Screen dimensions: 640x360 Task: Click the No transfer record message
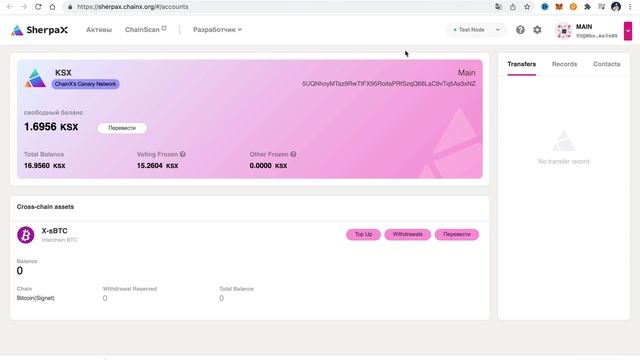pos(564,161)
